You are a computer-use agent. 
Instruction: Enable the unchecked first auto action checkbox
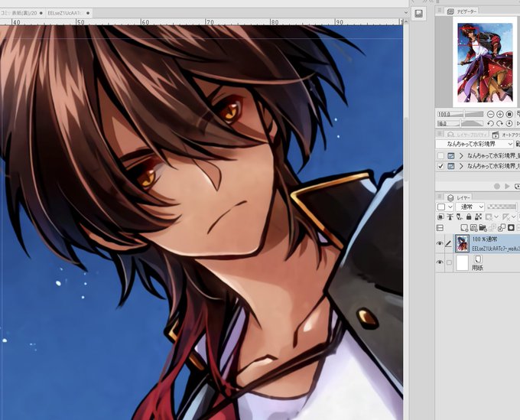(x=440, y=155)
